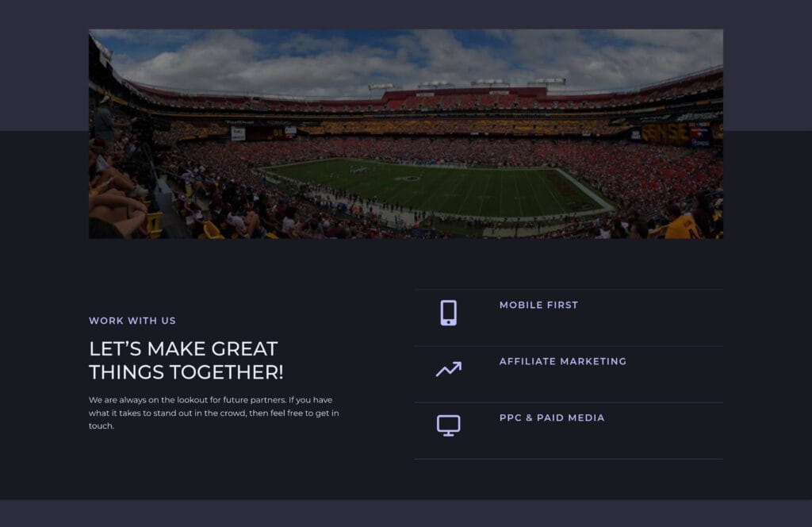Click the "PPC & Paid Media" heading
This screenshot has height=527, width=812.
point(551,417)
